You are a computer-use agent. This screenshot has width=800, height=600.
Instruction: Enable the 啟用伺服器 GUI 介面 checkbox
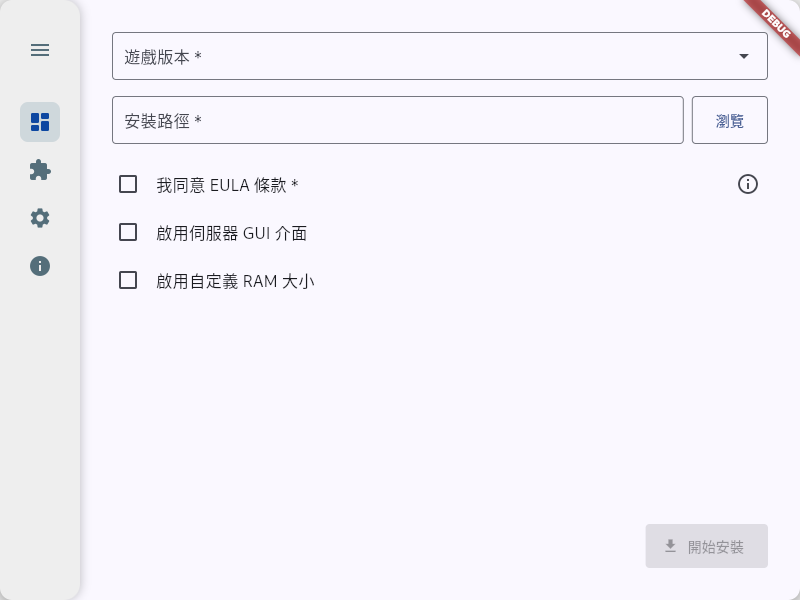(x=128, y=232)
